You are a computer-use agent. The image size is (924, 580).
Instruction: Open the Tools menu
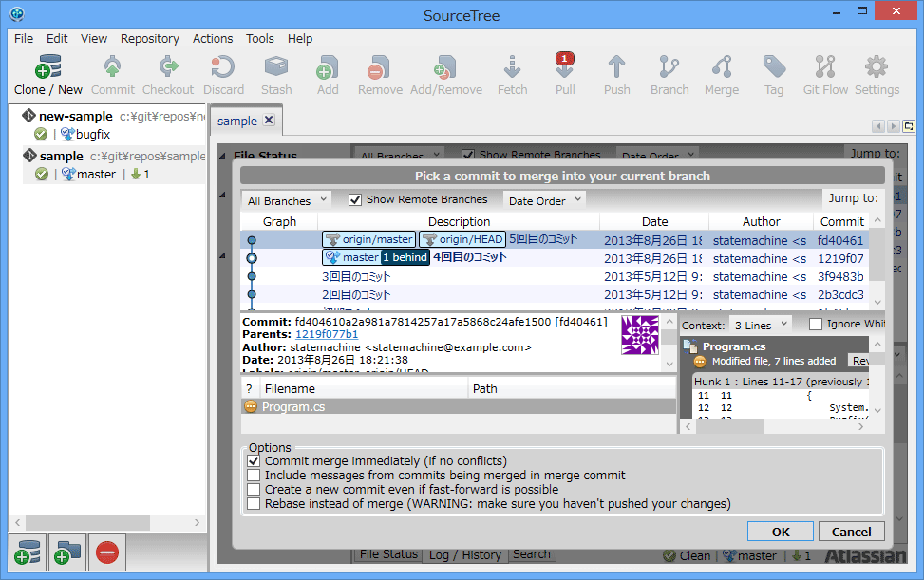pos(260,38)
